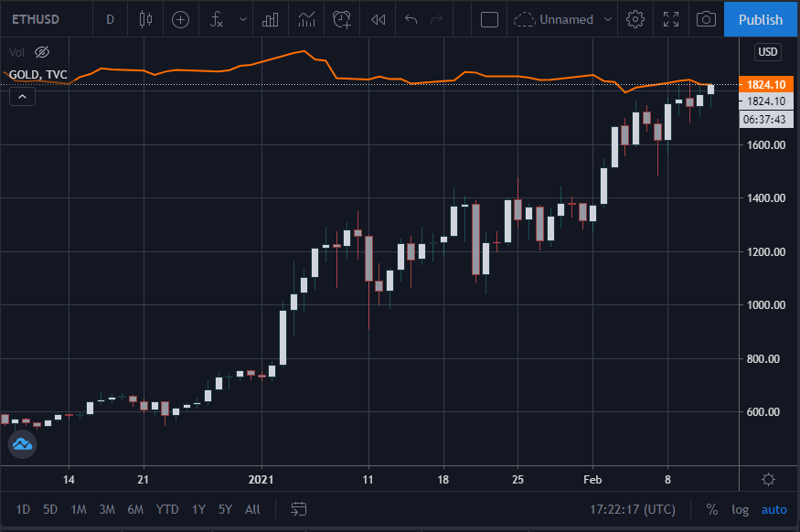Open the USD currency selector

point(767,52)
